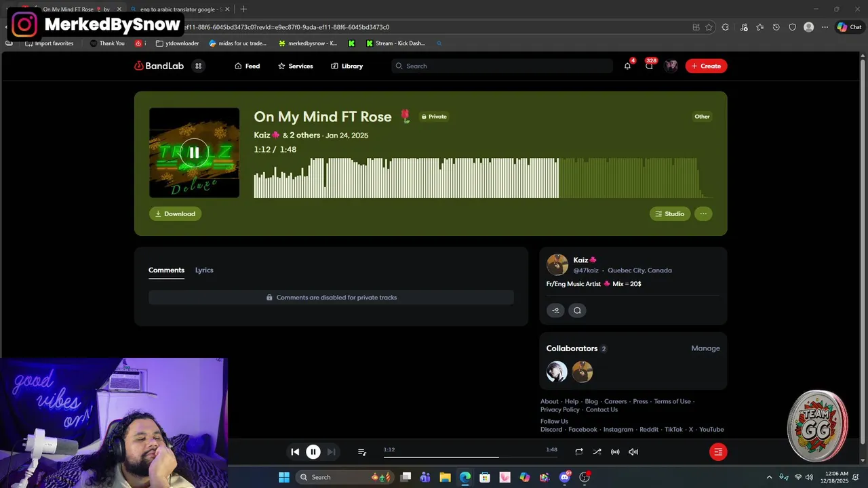Show hidden system tray icons
Viewport: 868px width, 488px height.
pos(769,477)
